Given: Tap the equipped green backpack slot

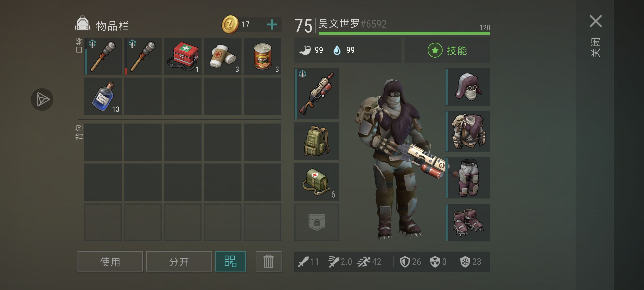Looking at the screenshot, I should tap(317, 141).
